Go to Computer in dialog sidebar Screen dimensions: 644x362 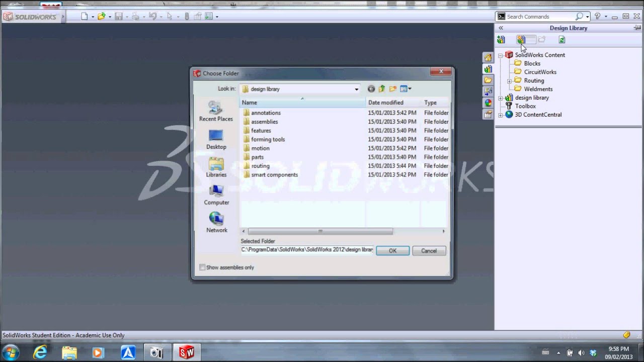pyautogui.click(x=216, y=195)
